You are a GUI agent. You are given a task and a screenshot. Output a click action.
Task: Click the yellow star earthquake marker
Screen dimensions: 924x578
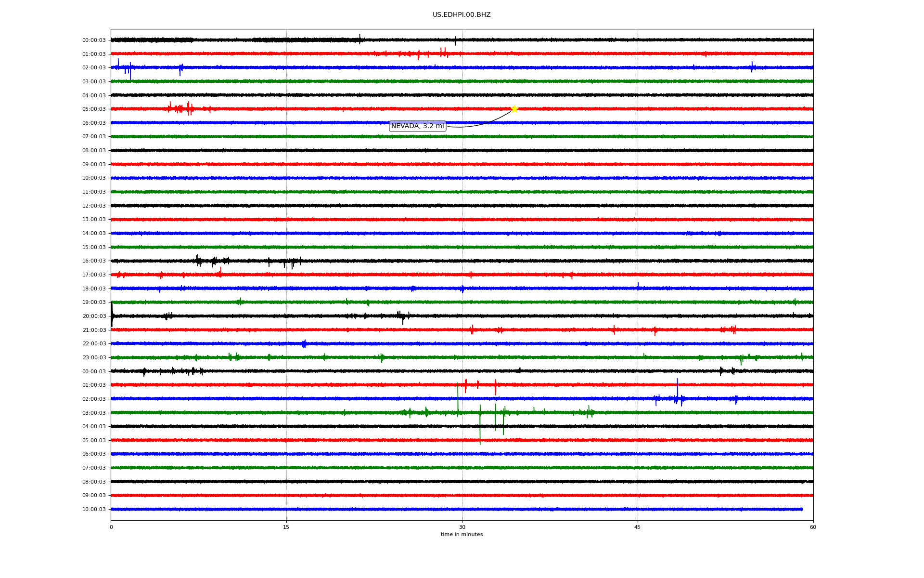coord(514,109)
